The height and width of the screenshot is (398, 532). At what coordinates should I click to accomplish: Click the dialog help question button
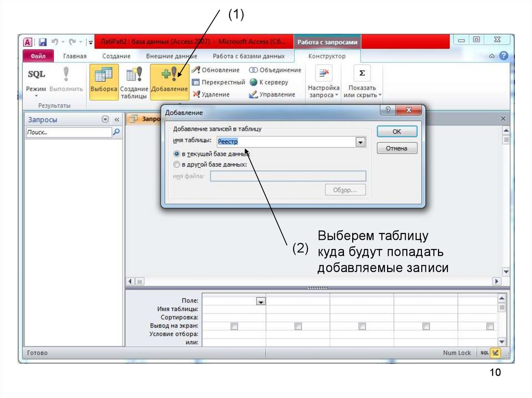tap(388, 110)
